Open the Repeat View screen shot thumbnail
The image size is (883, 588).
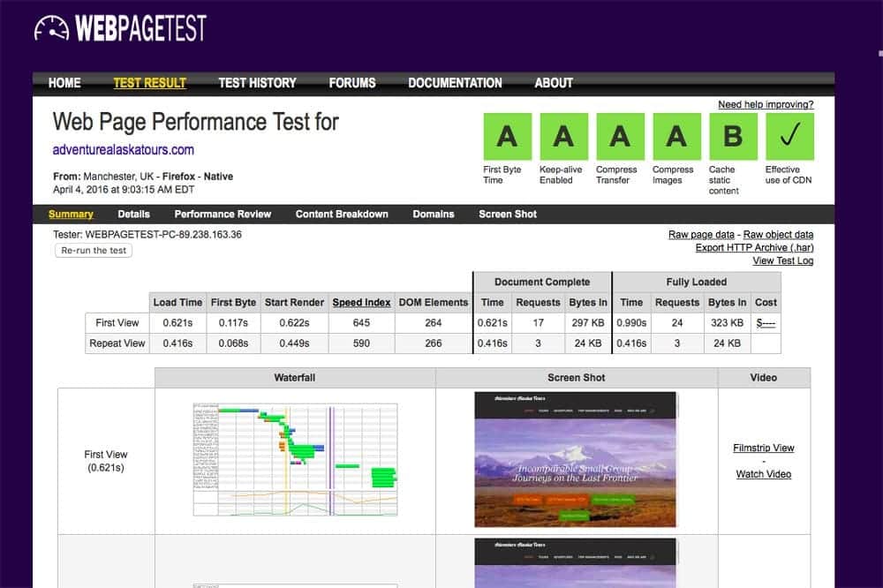coord(576,563)
